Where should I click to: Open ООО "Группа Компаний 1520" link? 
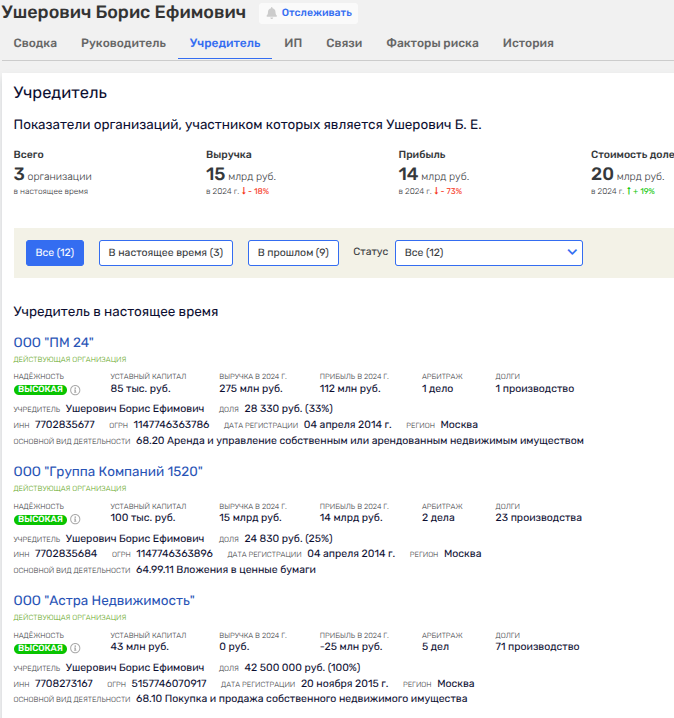(x=108, y=471)
